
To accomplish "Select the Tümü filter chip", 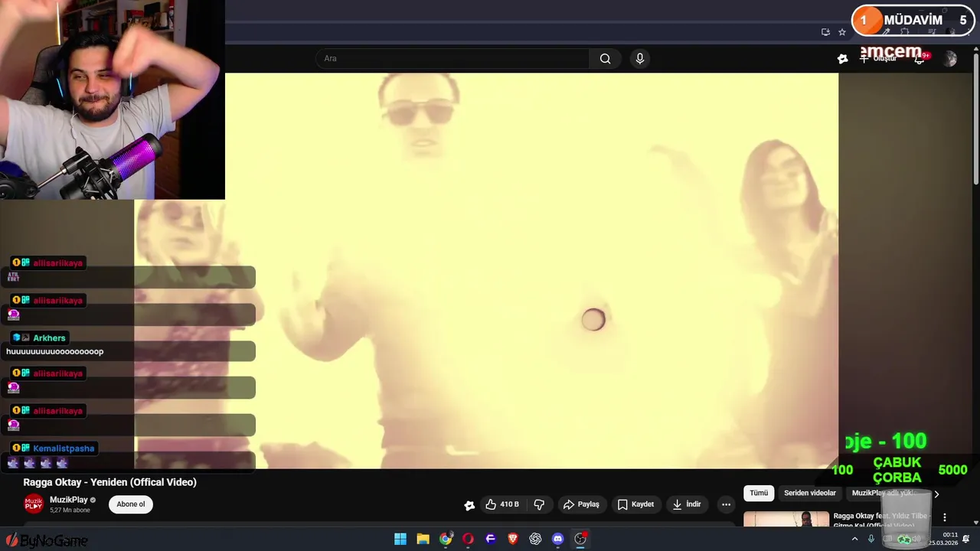I will [759, 493].
